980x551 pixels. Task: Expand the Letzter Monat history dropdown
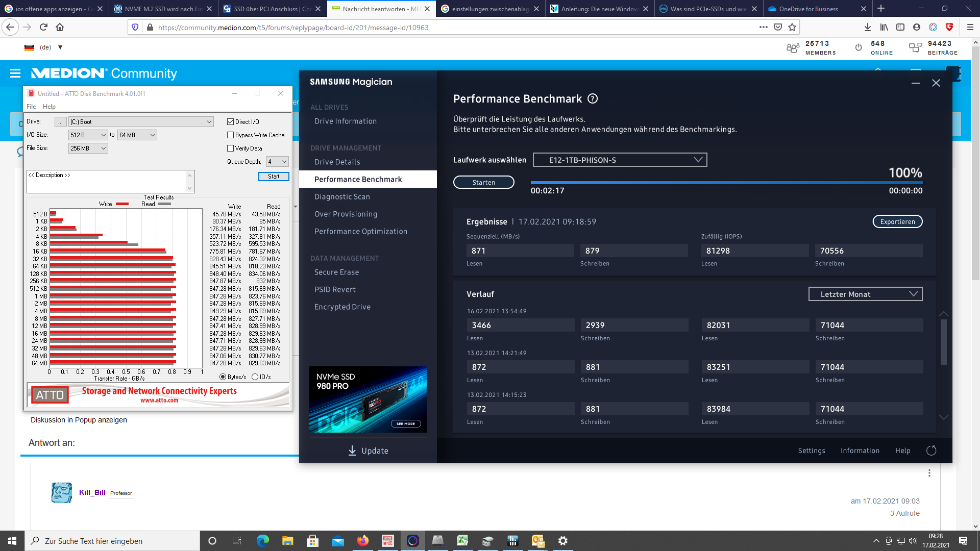click(x=865, y=294)
